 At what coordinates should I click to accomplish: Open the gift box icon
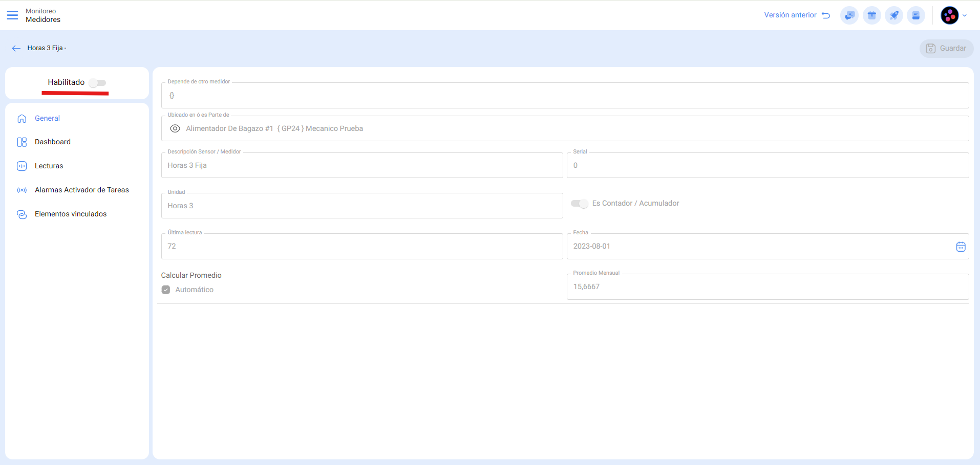click(x=871, y=15)
